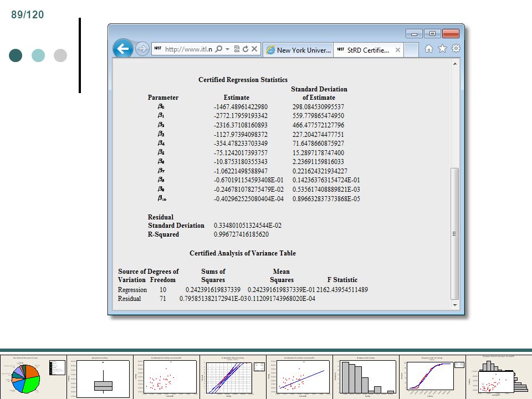This screenshot has width=532, height=399.
Task: Open the probability plot thumbnail
Action: (233, 377)
